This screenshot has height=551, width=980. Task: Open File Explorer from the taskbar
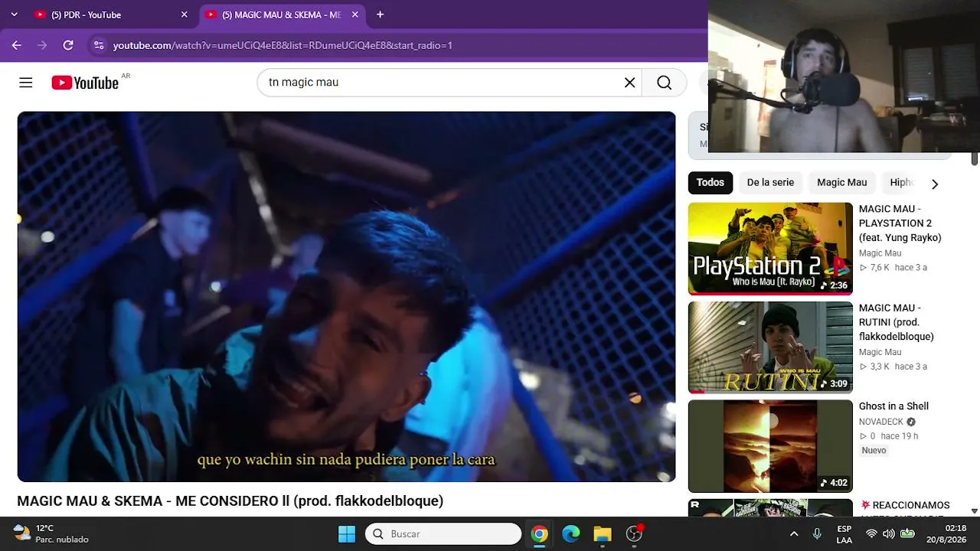pos(603,533)
